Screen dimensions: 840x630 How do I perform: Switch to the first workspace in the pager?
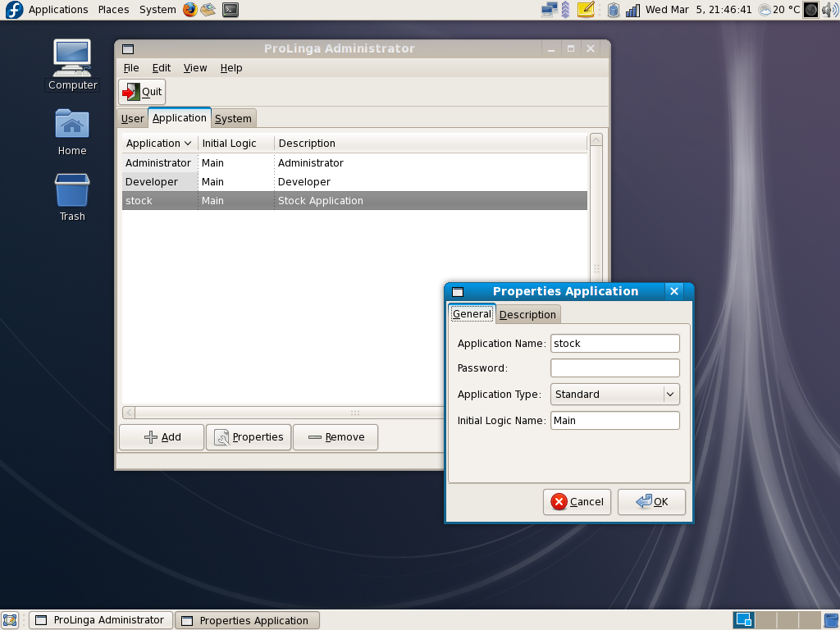point(743,620)
